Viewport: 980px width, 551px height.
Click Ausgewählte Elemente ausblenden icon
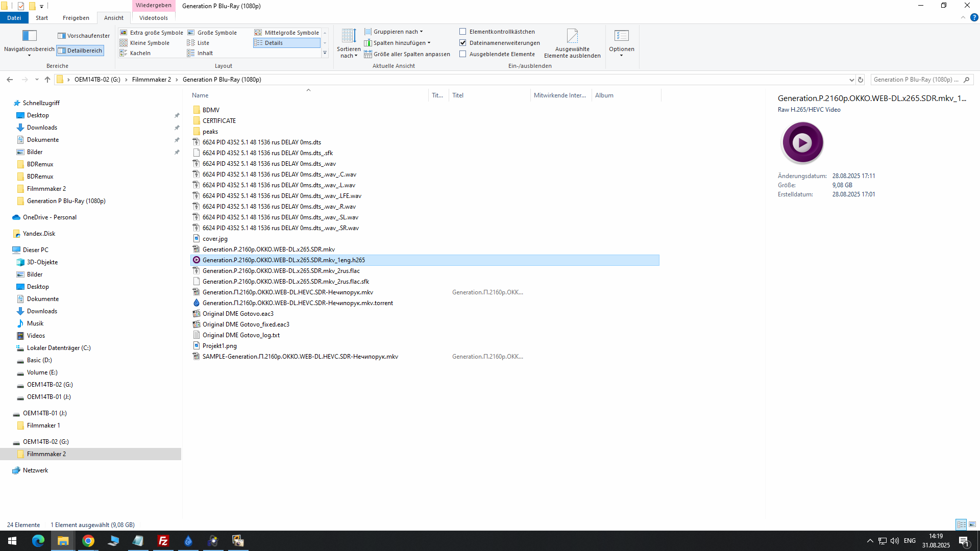(x=572, y=36)
